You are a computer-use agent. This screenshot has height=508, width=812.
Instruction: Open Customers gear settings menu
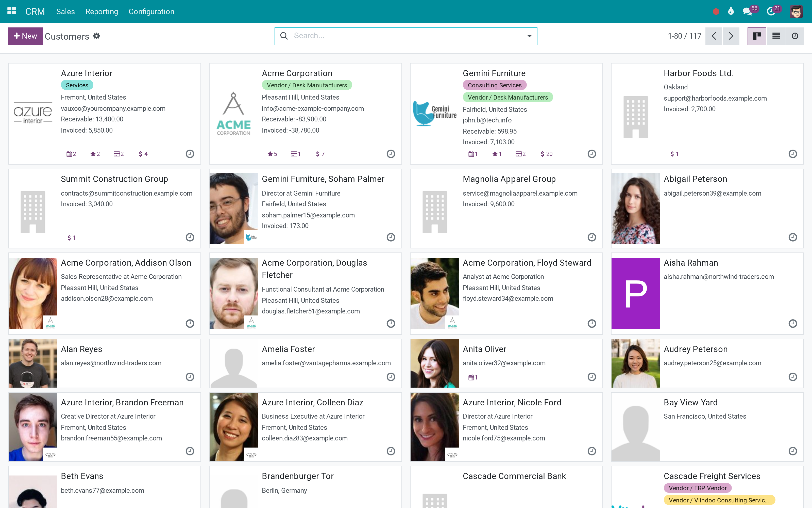[x=97, y=36]
